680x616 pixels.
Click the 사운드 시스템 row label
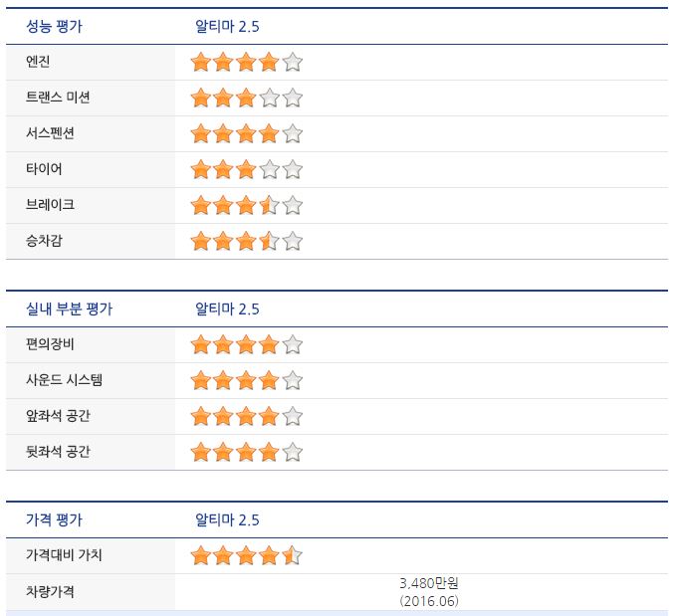tap(64, 380)
